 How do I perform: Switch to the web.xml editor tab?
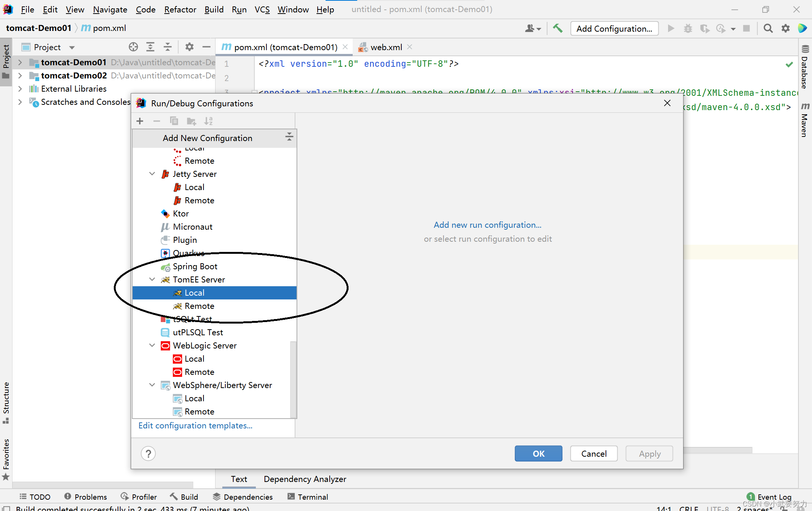click(x=386, y=47)
